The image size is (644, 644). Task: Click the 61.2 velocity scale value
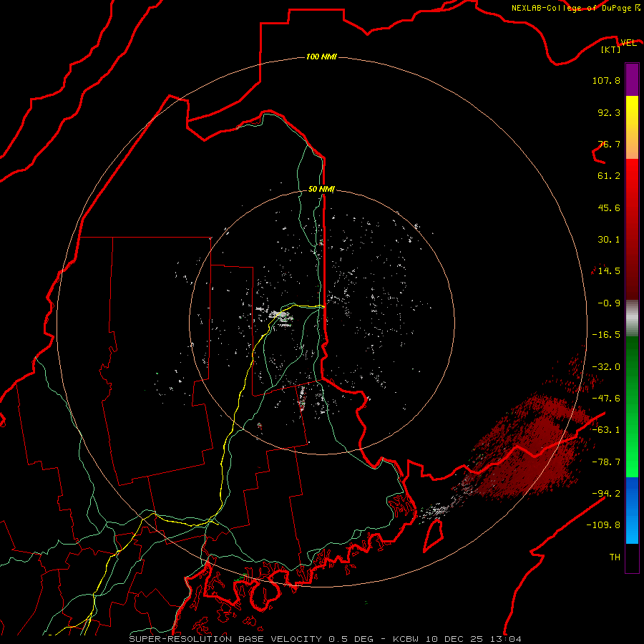[x=609, y=176]
